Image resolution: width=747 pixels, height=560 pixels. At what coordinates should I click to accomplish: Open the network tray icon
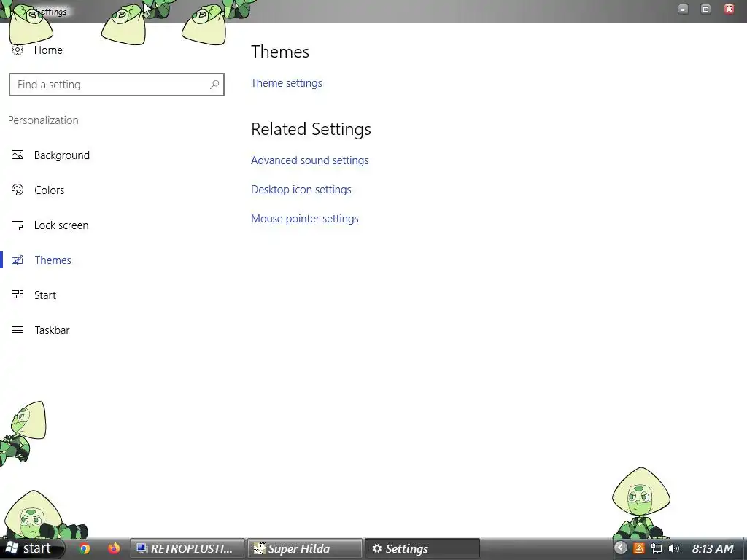click(657, 548)
